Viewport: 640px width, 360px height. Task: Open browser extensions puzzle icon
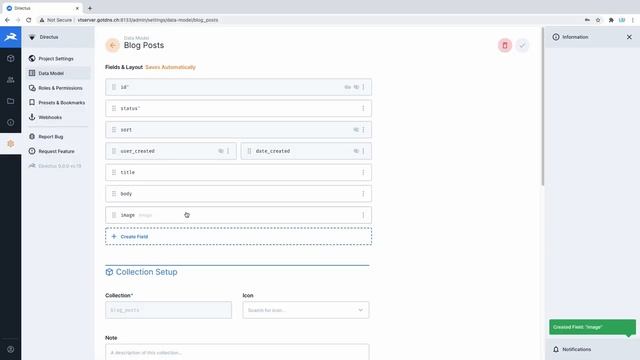tap(611, 20)
